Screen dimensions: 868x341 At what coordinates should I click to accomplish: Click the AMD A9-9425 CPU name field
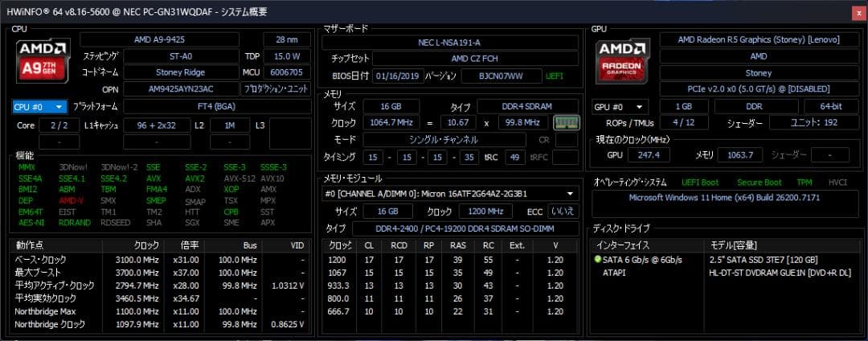click(x=159, y=39)
